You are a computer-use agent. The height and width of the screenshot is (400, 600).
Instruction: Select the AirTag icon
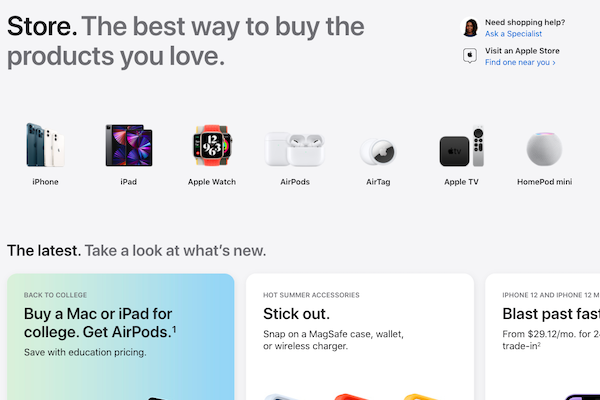point(378,152)
